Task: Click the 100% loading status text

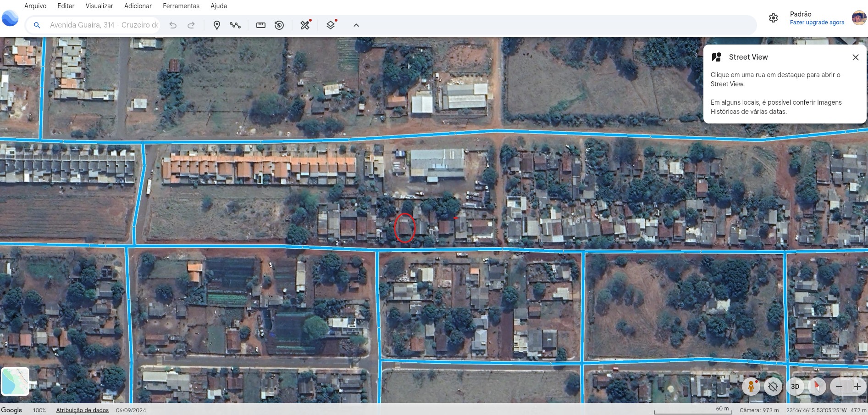Action: 39,410
